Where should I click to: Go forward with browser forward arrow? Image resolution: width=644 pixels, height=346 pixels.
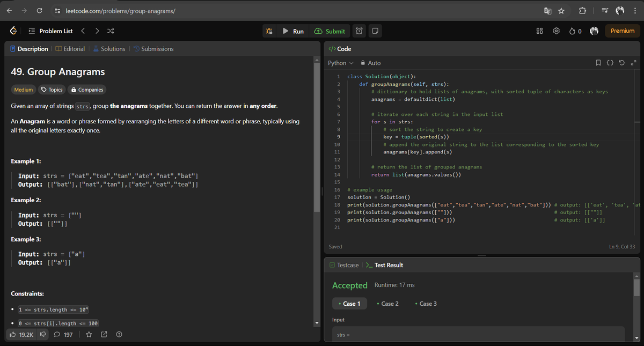(24, 10)
